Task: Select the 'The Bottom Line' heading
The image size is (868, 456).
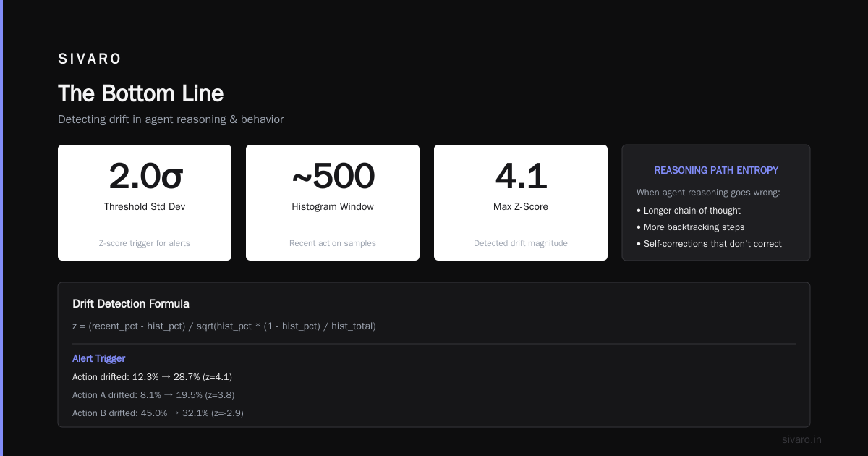Action: coord(140,93)
